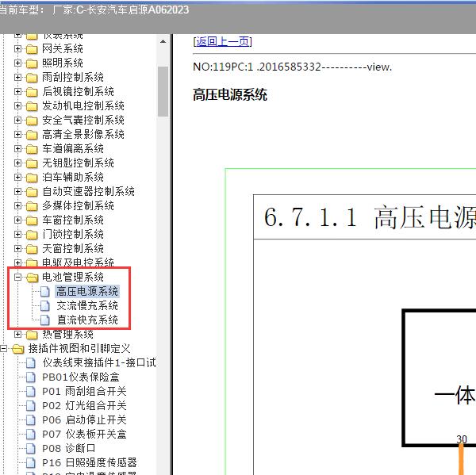The width and height of the screenshot is (476, 475).
Task: Select the 热管理系统 tree label
Action: click(67, 334)
